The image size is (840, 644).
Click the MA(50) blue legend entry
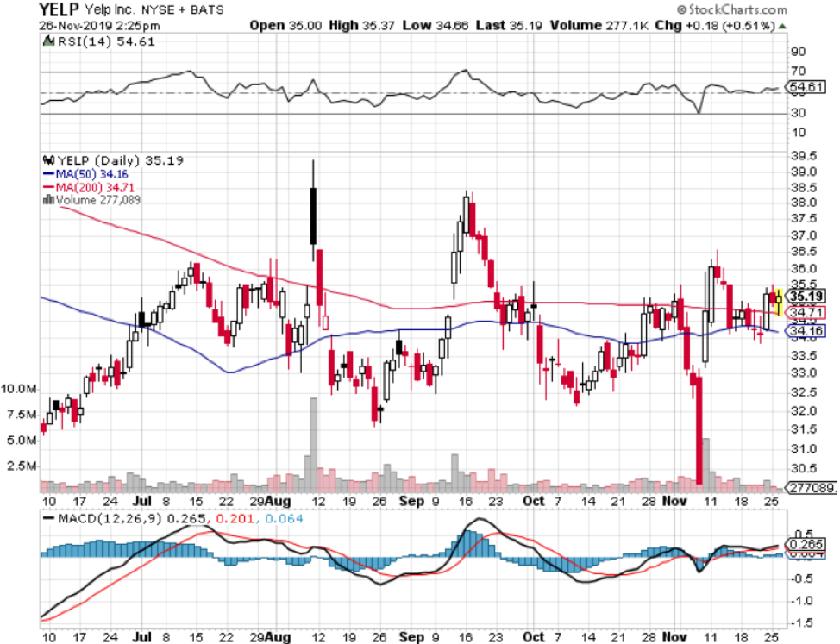click(91, 174)
